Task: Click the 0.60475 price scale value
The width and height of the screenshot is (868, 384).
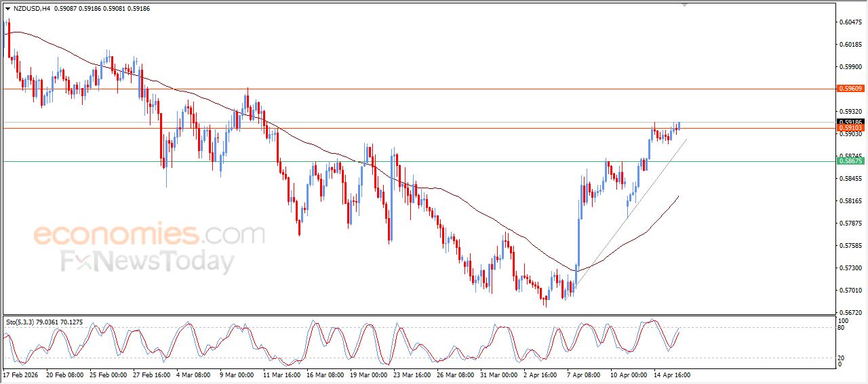Action: 849,22
